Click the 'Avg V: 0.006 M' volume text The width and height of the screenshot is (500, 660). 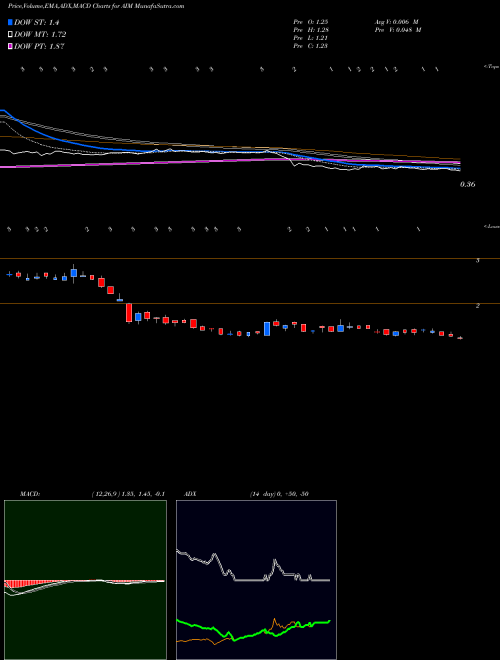pos(396,22)
